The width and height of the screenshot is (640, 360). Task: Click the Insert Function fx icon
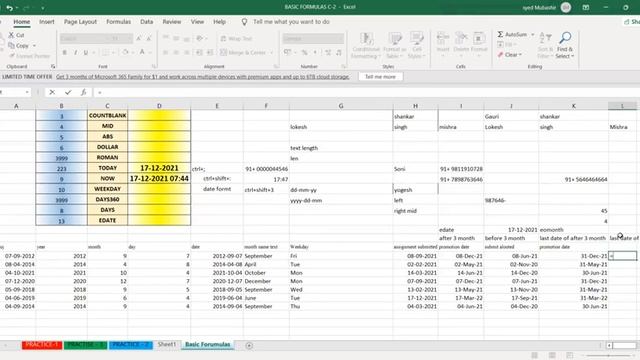[83, 92]
